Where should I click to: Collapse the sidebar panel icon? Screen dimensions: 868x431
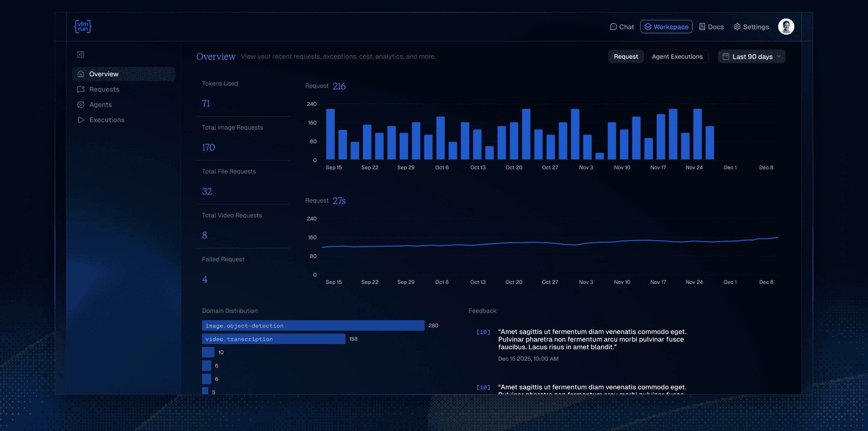[x=81, y=55]
